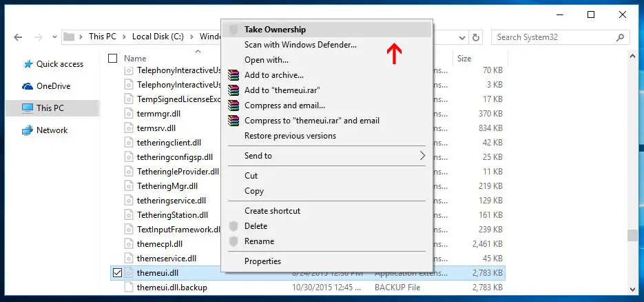The image size is (644, 302).
Task: Click WinRAR icon beside Compress and email
Action: point(233,105)
